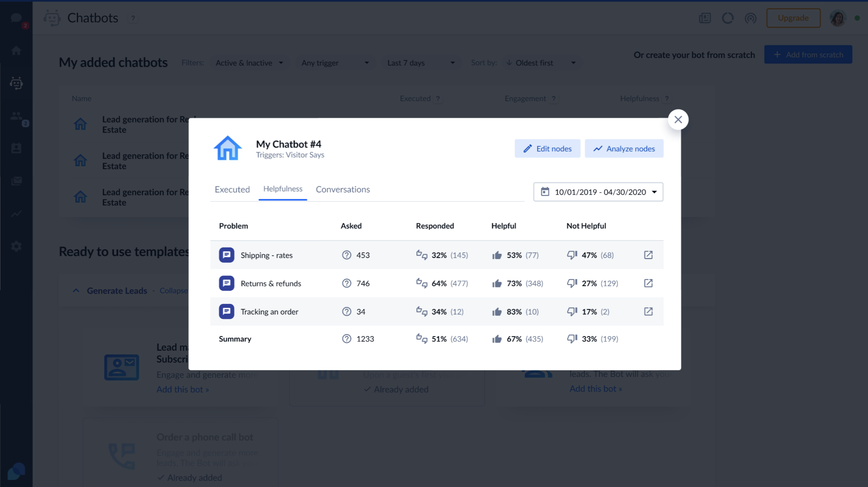Click responded icon in Tracking an order row
Viewport: 868px width, 487px height.
click(422, 311)
